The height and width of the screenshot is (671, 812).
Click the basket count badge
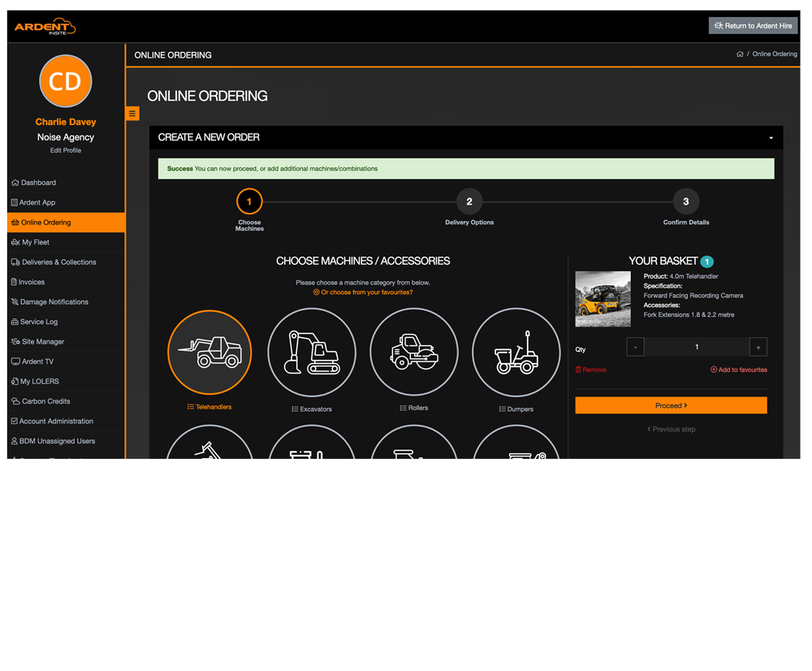click(x=707, y=262)
